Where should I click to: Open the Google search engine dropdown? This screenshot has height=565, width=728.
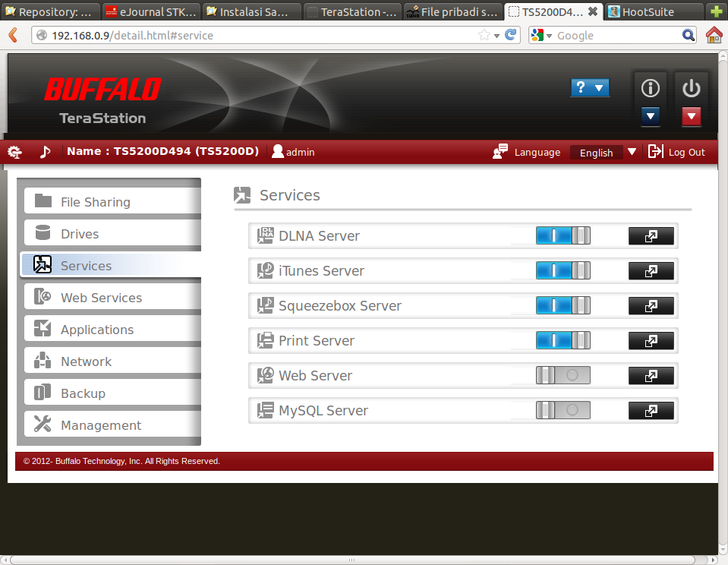tap(550, 35)
